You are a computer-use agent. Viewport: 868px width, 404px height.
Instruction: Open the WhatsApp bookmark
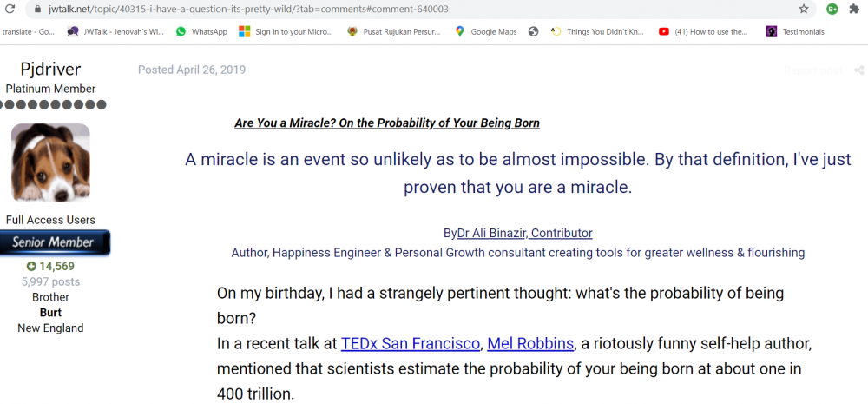click(201, 32)
